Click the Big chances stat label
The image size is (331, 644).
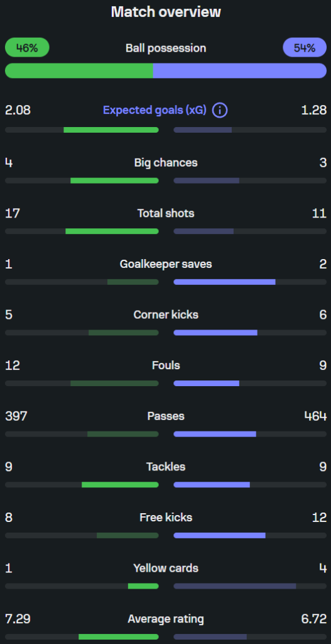click(x=166, y=163)
